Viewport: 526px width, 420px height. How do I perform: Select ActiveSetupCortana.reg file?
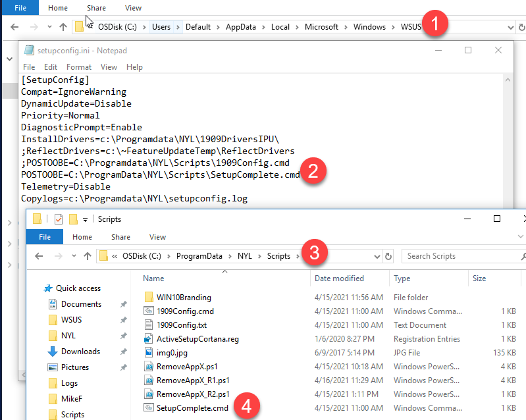click(x=197, y=339)
